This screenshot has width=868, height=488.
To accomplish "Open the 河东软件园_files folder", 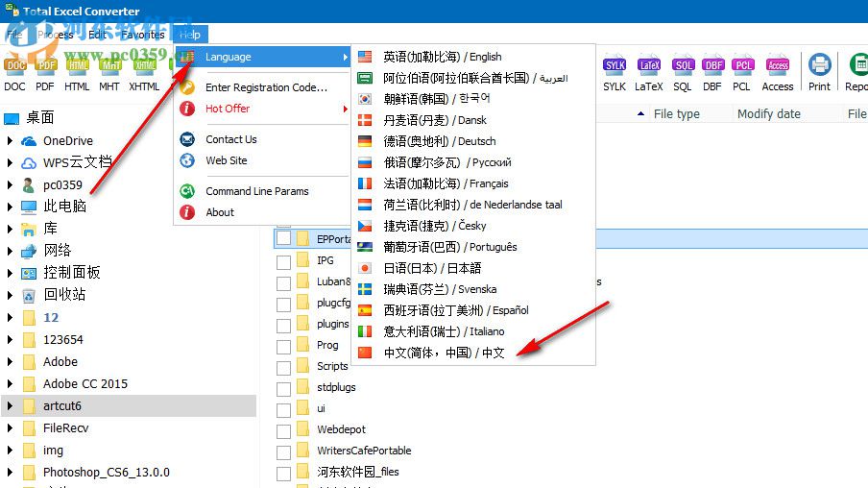I will 357,472.
